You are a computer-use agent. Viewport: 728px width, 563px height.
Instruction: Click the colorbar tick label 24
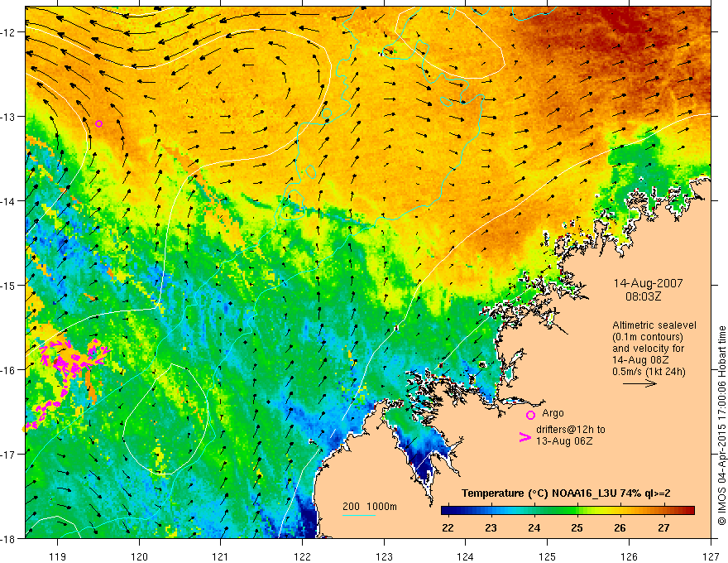534,527
